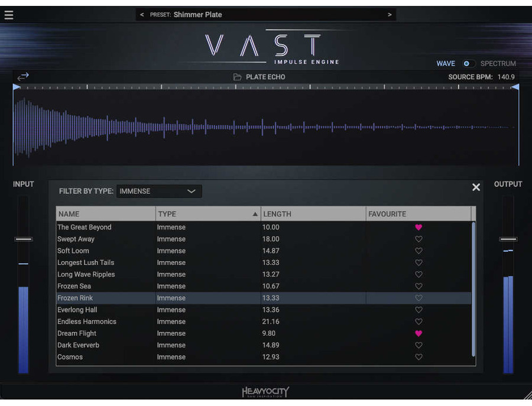
Task: Open impulse browser folder icon
Action: pyautogui.click(x=237, y=77)
